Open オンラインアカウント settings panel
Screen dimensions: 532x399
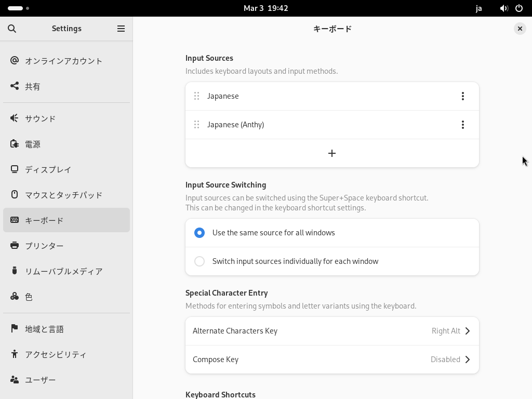tap(66, 61)
